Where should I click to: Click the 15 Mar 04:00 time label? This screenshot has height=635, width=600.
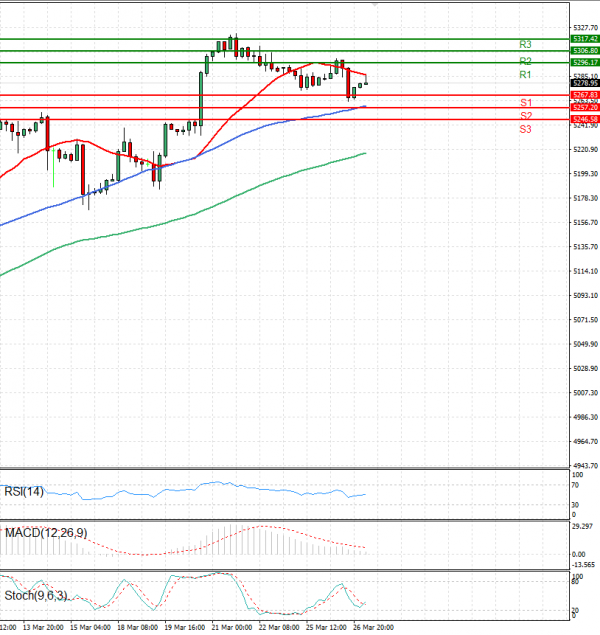pyautogui.click(x=90, y=627)
